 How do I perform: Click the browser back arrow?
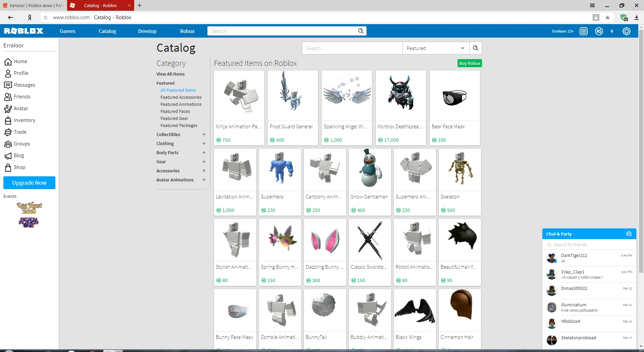[x=10, y=17]
